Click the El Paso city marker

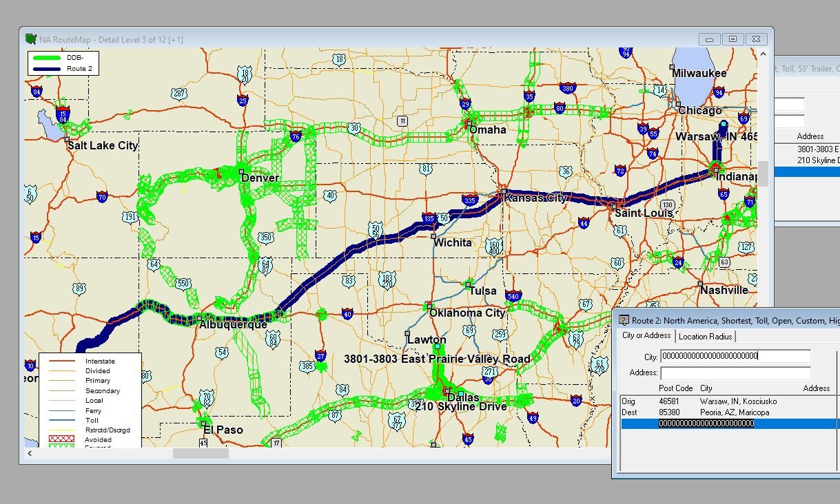tap(204, 424)
